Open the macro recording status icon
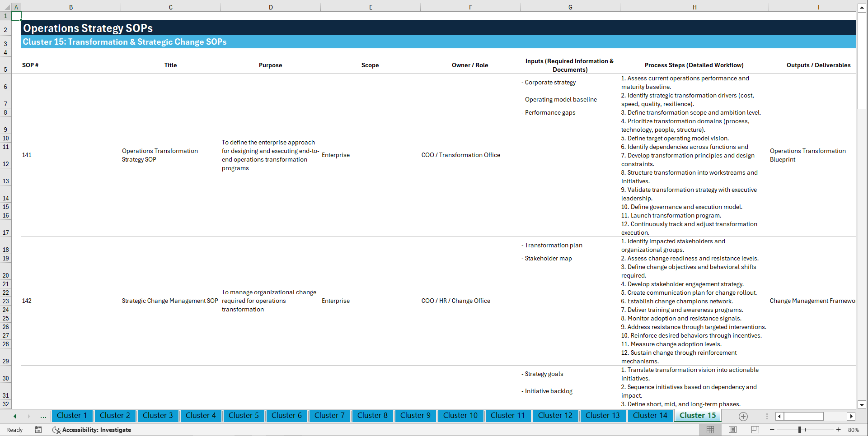Image resolution: width=868 pixels, height=436 pixels. point(38,430)
